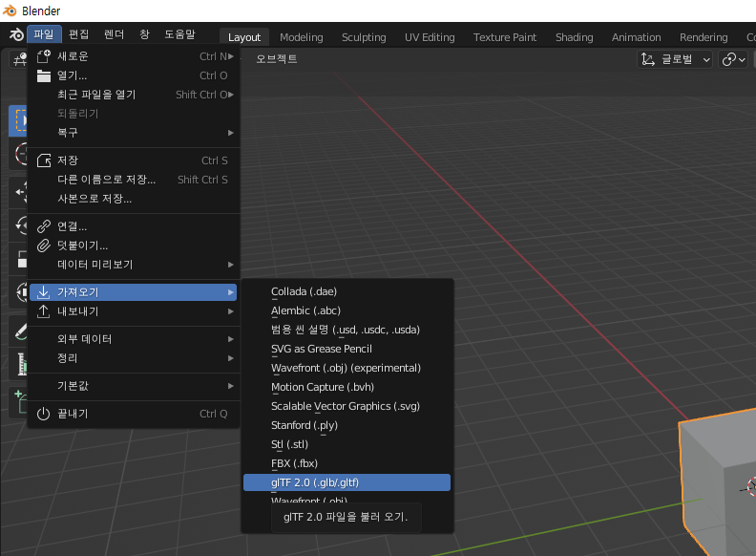Expand the 기본값 submenu

point(134,386)
